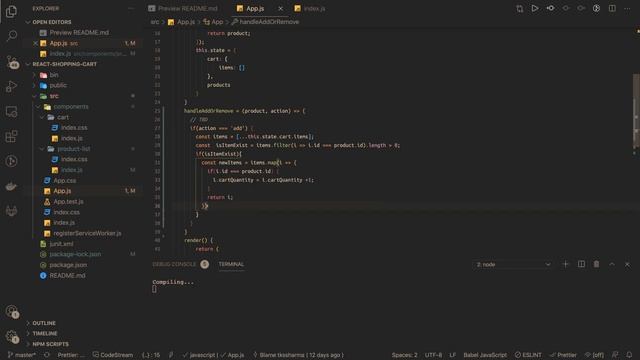Collapse the product-list folder
The width and height of the screenshot is (640, 360).
point(73,149)
